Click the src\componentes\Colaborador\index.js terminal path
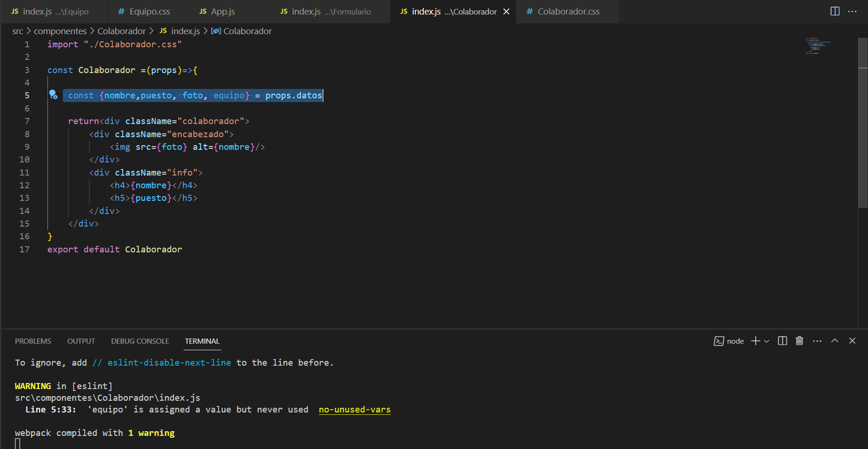The width and height of the screenshot is (868, 449). pos(108,398)
